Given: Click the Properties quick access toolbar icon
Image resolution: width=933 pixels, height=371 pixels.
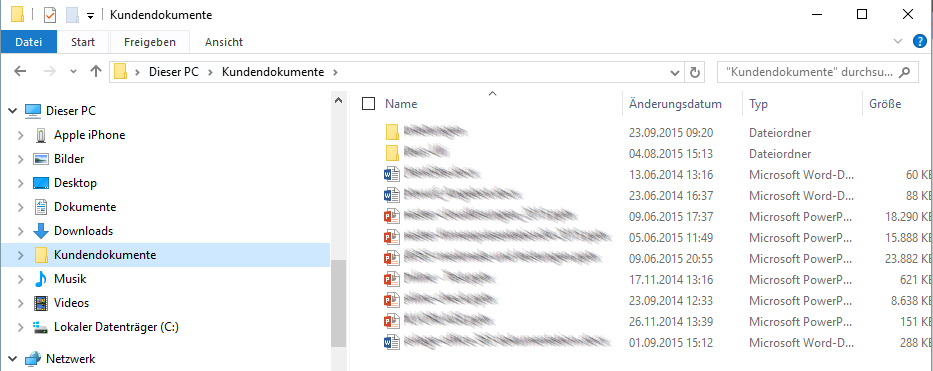Looking at the screenshot, I should (50, 15).
